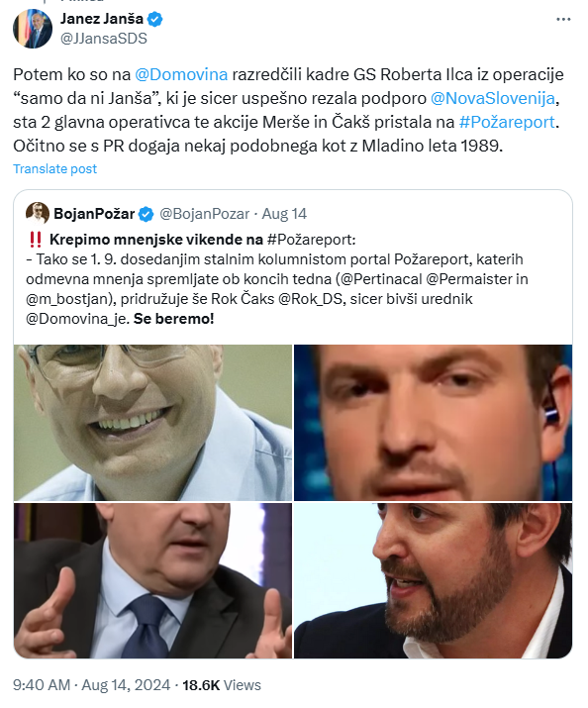Open the BojanPožar display name in quote
Image resolution: width=588 pixels, height=708 pixels.
pyautogui.click(x=94, y=214)
